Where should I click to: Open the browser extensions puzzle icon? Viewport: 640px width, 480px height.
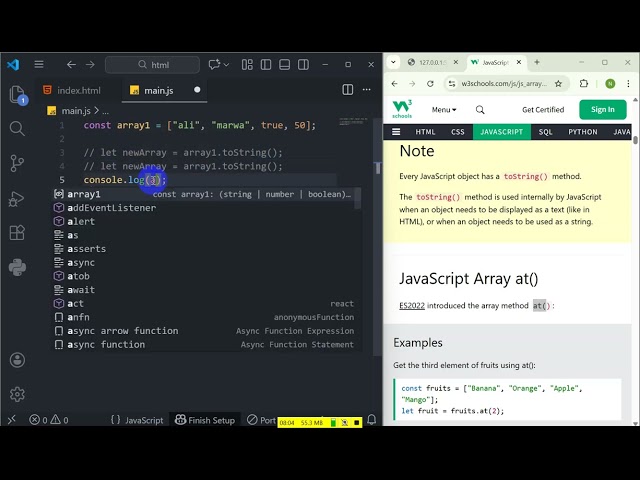click(584, 84)
